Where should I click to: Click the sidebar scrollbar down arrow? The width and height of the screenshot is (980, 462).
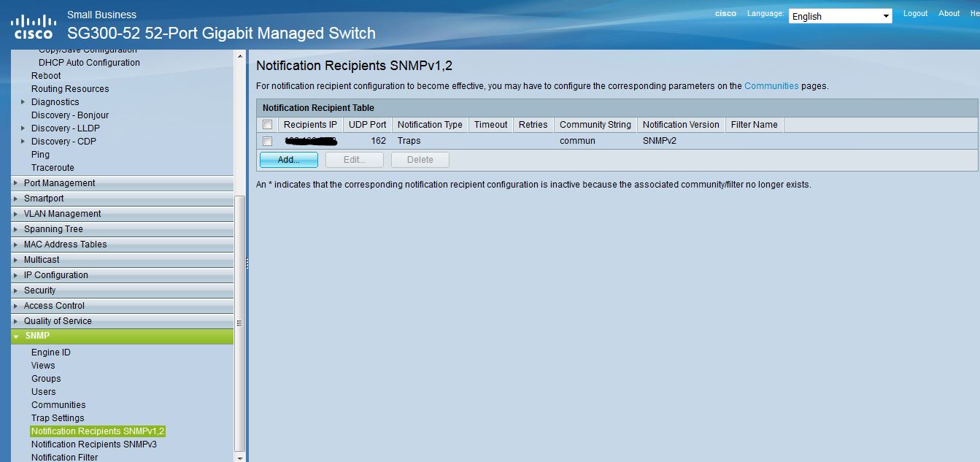pyautogui.click(x=239, y=457)
